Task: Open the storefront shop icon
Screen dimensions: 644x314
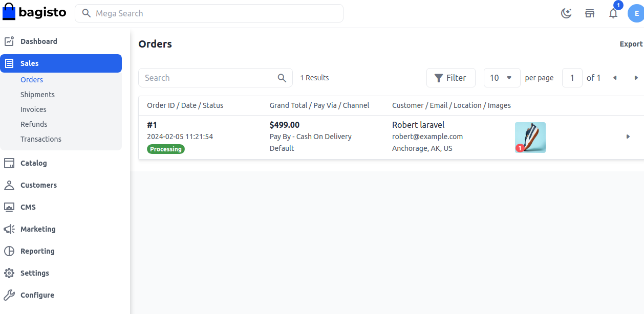Action: [590, 13]
